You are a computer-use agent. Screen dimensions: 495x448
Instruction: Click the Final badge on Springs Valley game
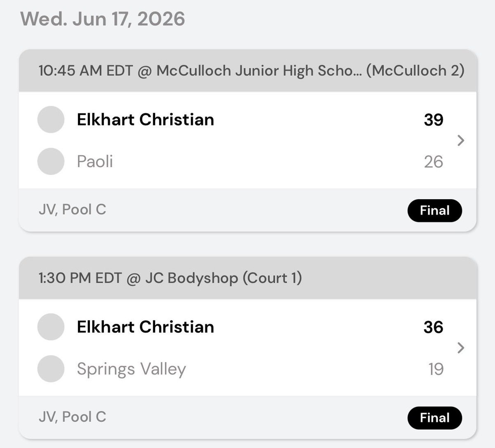[x=435, y=418]
